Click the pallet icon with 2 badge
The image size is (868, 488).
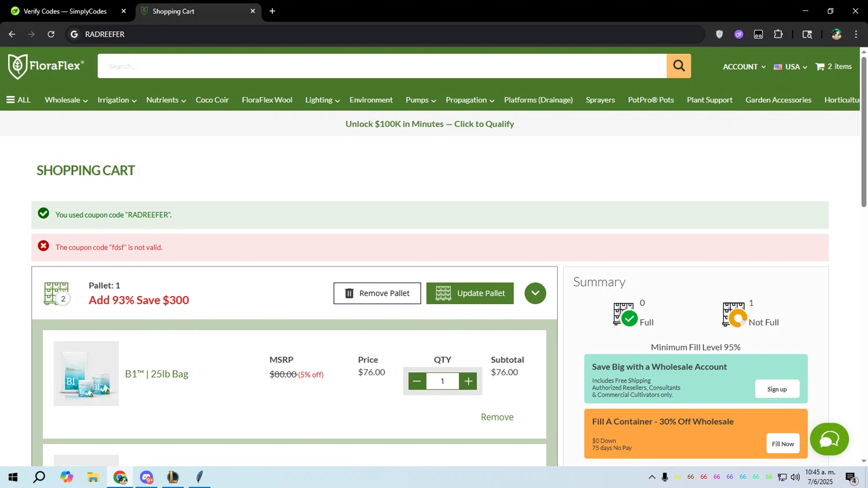[x=57, y=294]
